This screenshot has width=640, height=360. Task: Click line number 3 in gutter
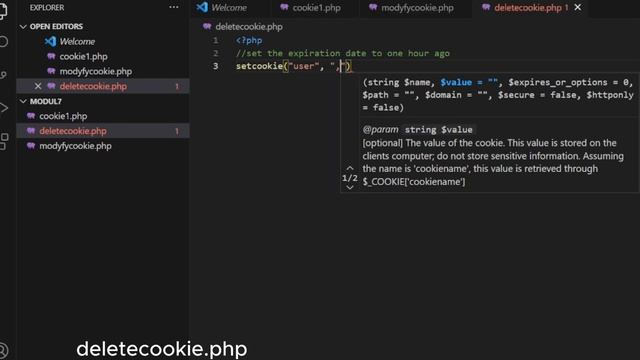pyautogui.click(x=216, y=66)
